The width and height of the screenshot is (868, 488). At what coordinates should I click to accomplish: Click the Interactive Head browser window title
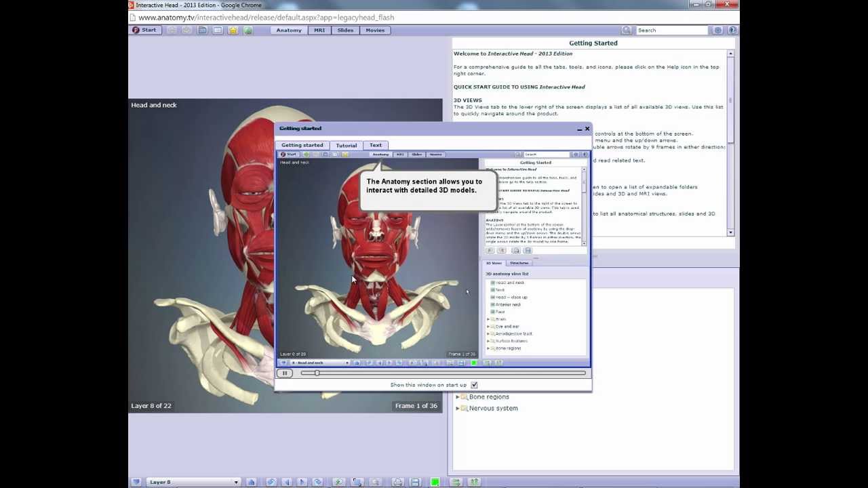tap(199, 5)
